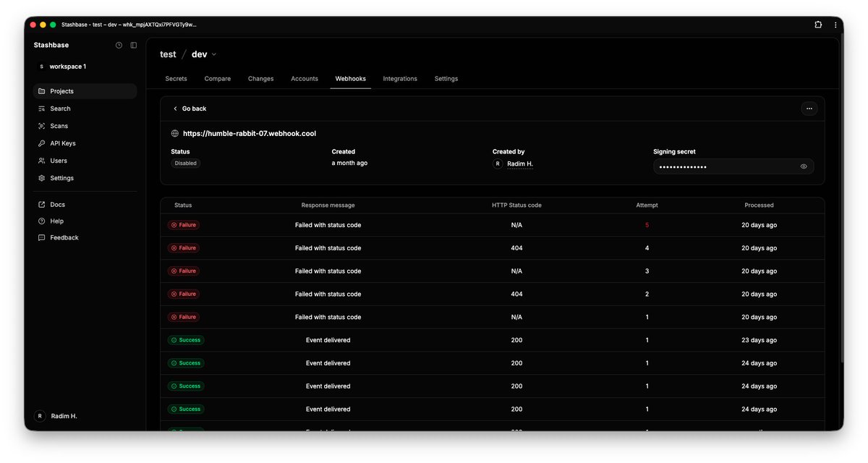Click the 23 days ago processed cell
Screen dimensions: 868x463
click(x=759, y=340)
